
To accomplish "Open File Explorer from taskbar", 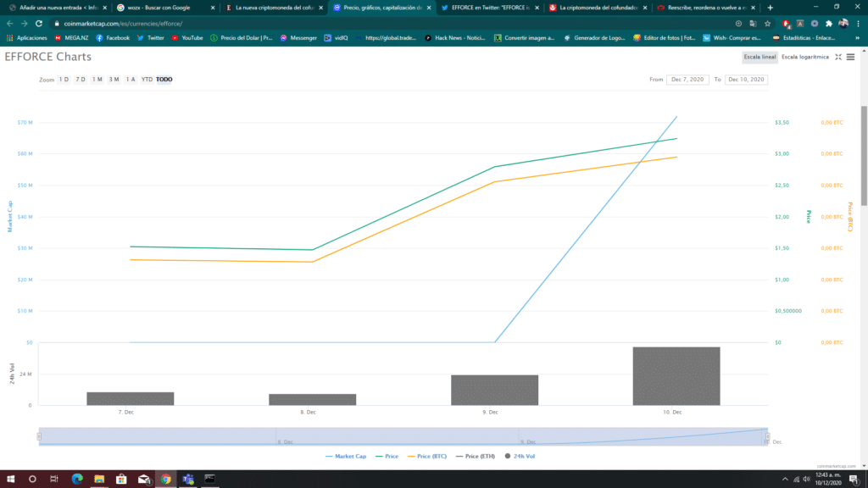I will click(x=99, y=480).
